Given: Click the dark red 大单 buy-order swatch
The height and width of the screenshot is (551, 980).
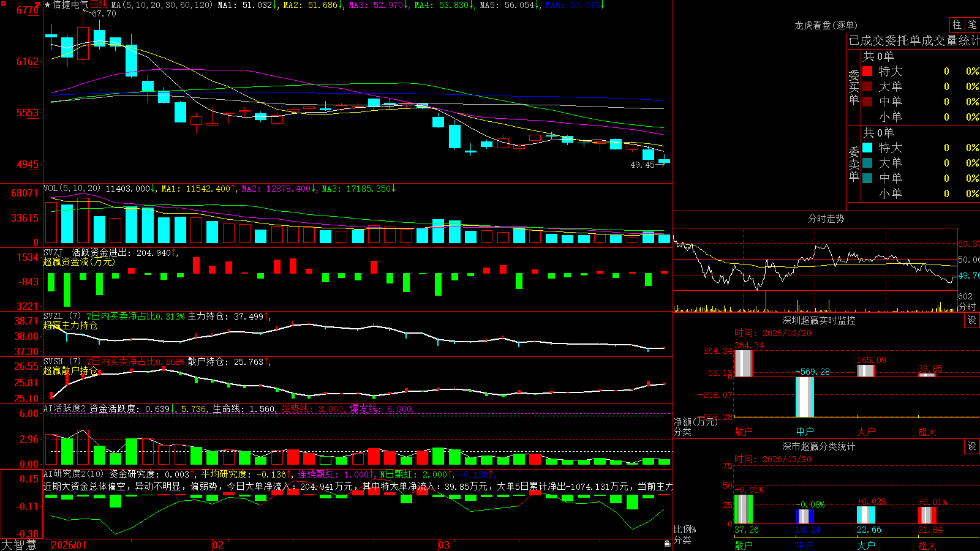Looking at the screenshot, I should (867, 86).
